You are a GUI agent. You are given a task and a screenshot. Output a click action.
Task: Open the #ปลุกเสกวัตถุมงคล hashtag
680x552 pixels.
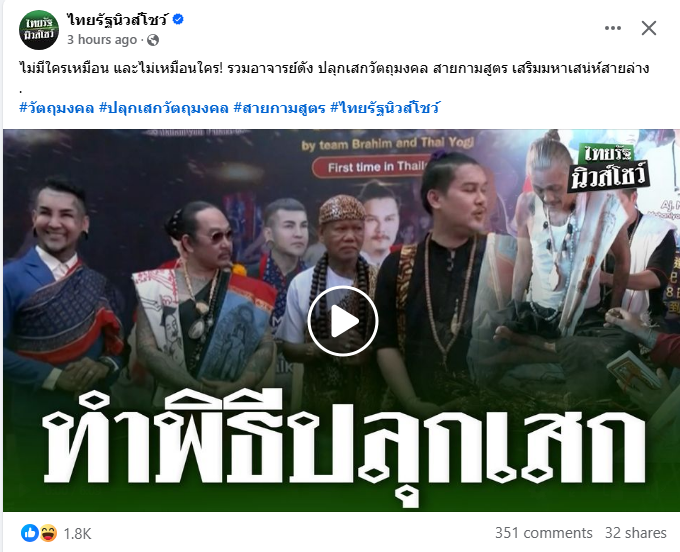(x=163, y=108)
